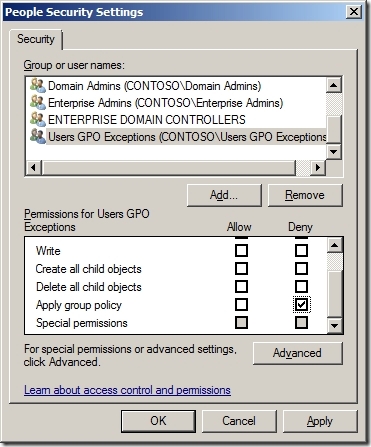
Task: Click the Enterprise Admins group icon
Action: pos(38,103)
